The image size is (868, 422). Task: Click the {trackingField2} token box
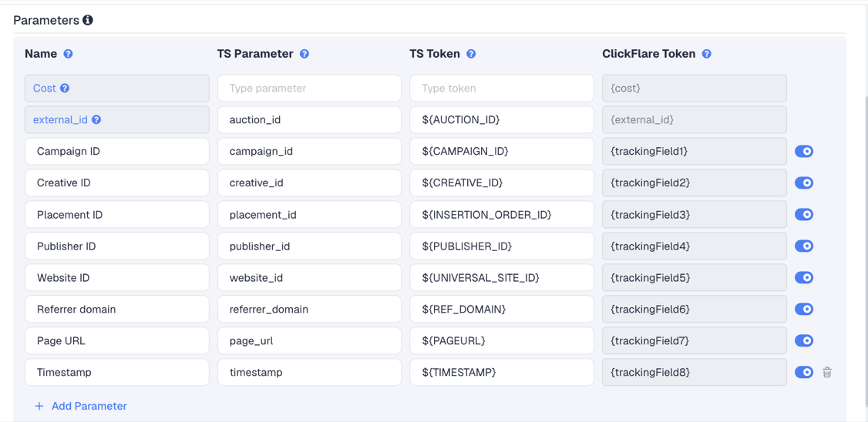pos(695,183)
